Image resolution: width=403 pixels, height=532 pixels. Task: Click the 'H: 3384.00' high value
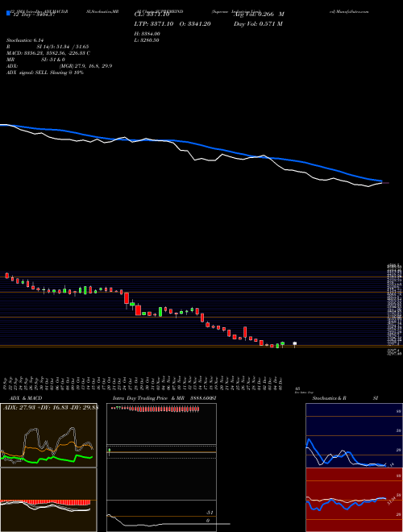[147, 34]
